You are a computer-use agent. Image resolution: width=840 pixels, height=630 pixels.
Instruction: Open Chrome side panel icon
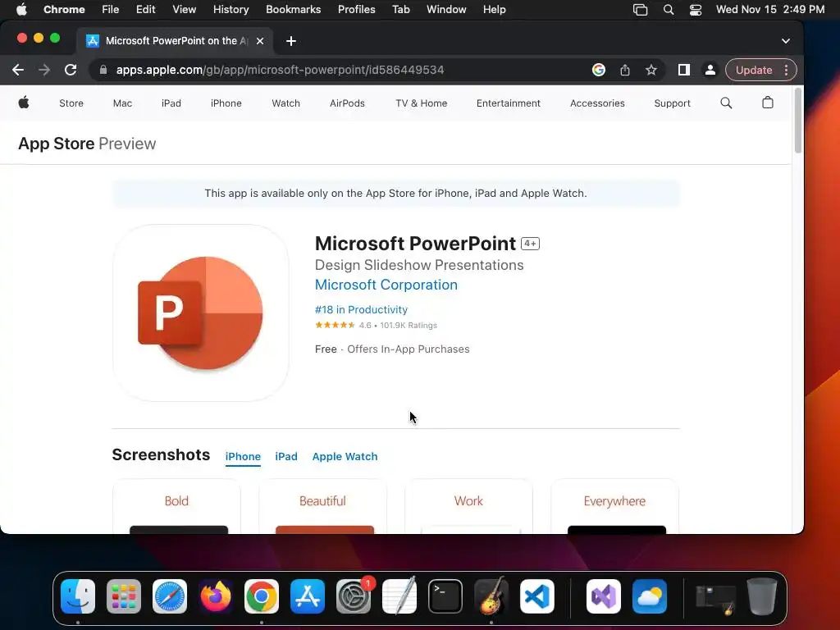(683, 70)
